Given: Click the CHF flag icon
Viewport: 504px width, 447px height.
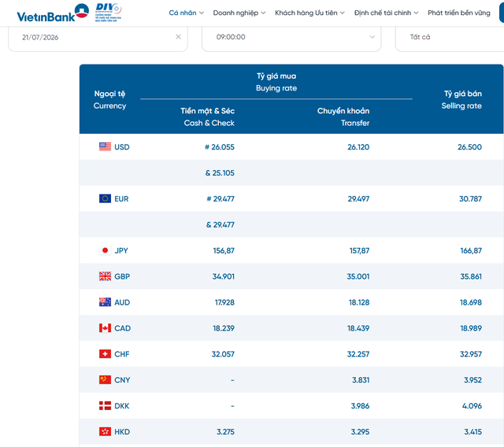Looking at the screenshot, I should [105, 354].
